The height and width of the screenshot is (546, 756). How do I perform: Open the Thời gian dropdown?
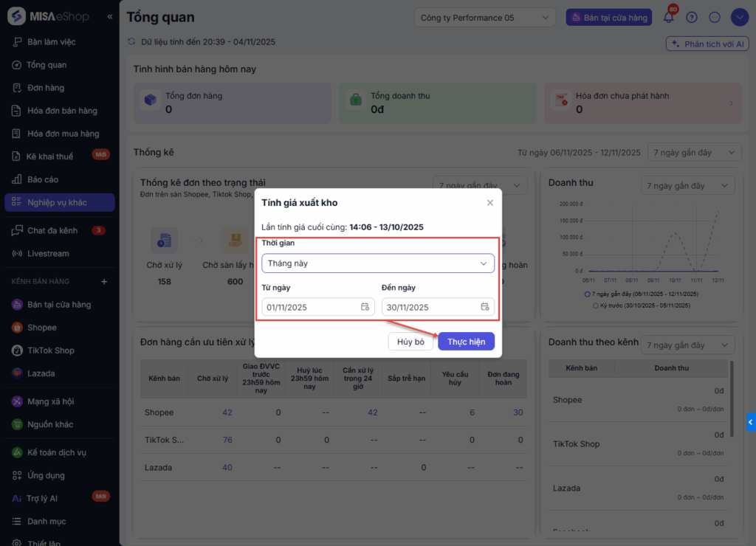[x=377, y=263]
